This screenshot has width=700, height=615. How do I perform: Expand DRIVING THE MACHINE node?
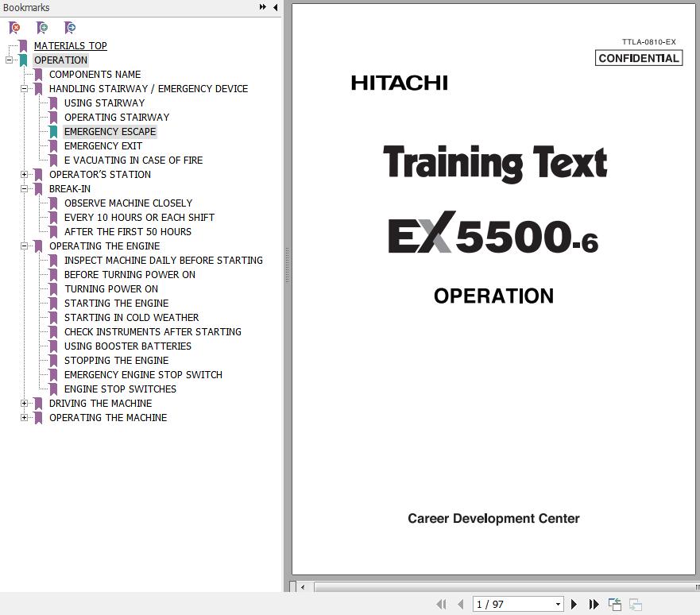(24, 403)
